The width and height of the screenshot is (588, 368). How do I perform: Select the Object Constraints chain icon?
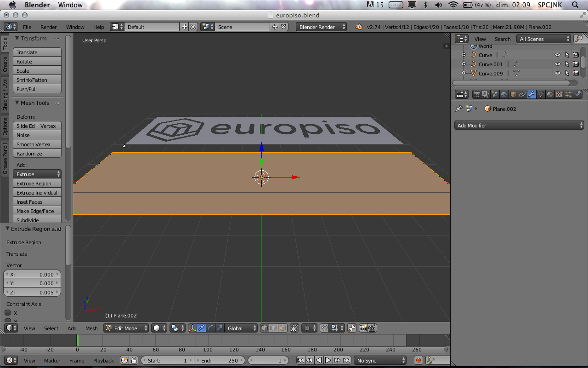click(x=522, y=94)
